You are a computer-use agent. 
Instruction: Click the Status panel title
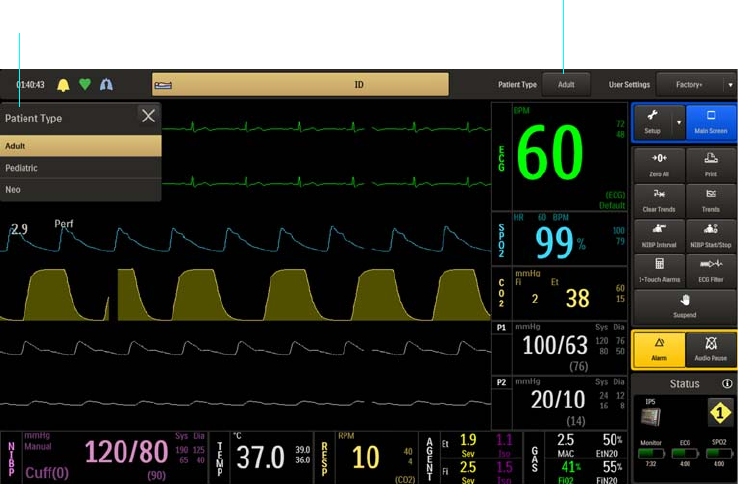coord(685,384)
